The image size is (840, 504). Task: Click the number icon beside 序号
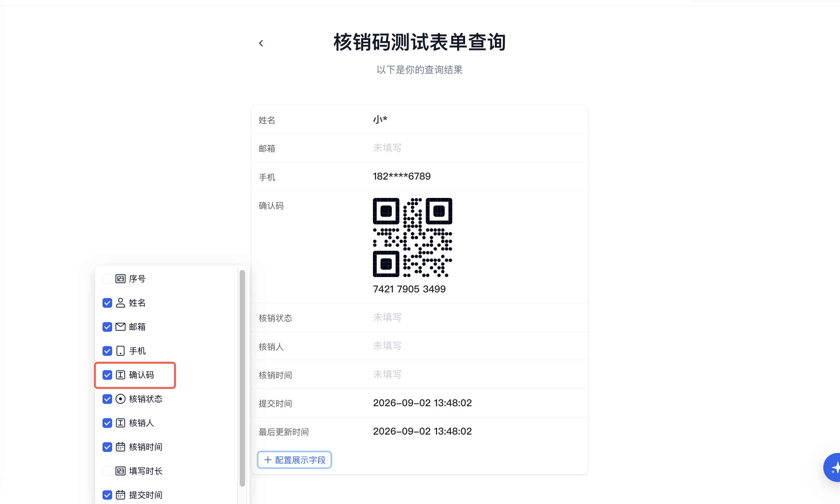coord(121,279)
